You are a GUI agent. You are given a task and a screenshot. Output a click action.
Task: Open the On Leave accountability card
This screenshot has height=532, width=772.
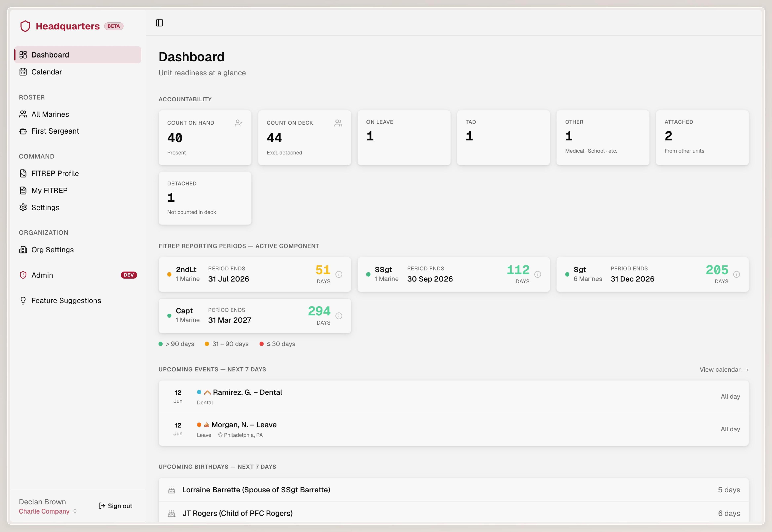click(404, 138)
